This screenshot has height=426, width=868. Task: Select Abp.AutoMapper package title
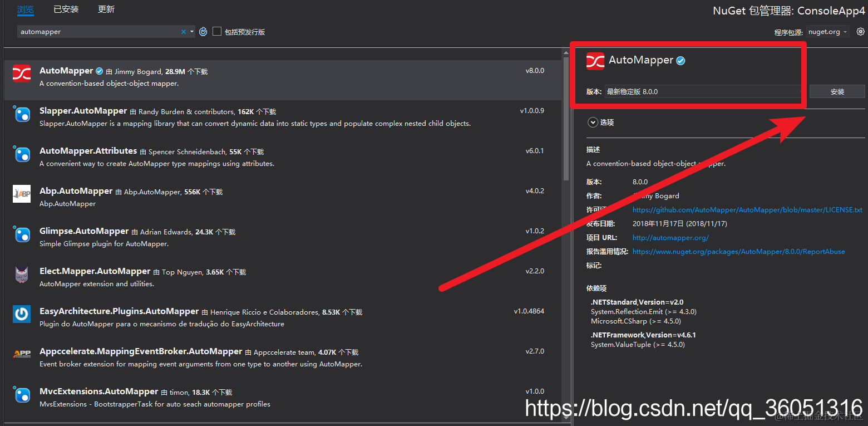76,191
